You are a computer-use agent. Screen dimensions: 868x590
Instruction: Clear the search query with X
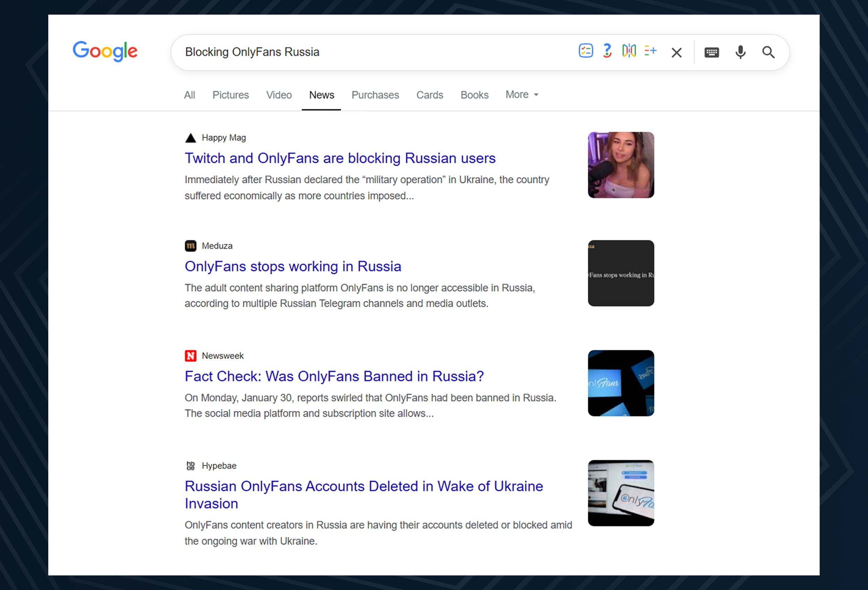point(676,52)
